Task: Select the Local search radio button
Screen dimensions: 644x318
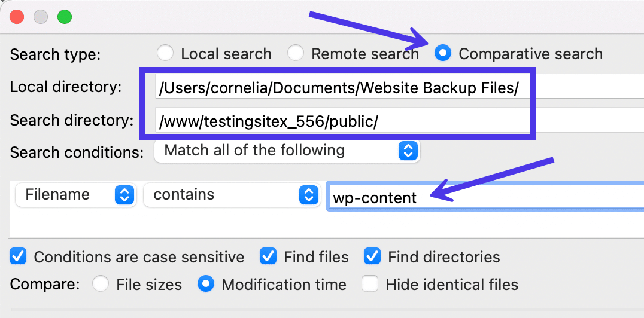Action: pos(165,54)
